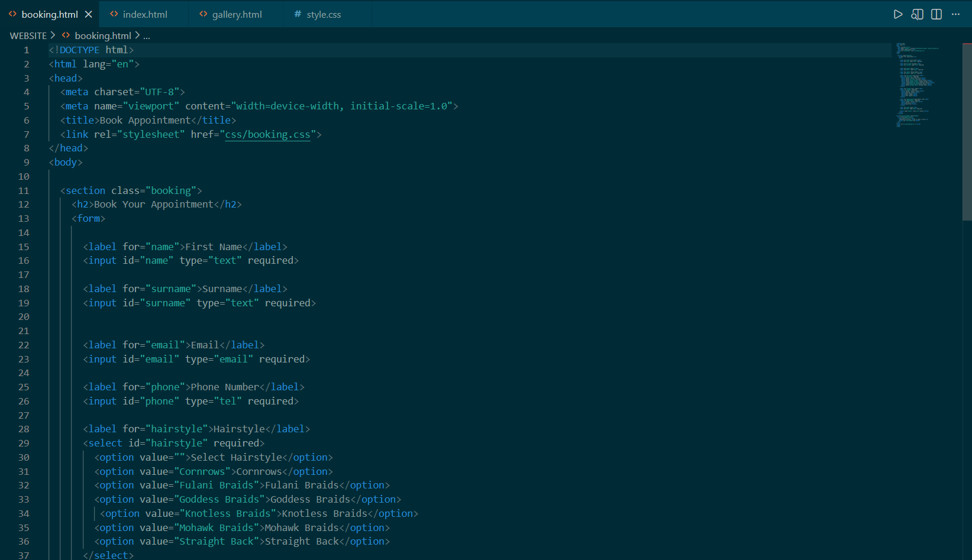
Task: Click the HTML icon on gallery.html tab
Action: pos(202,14)
